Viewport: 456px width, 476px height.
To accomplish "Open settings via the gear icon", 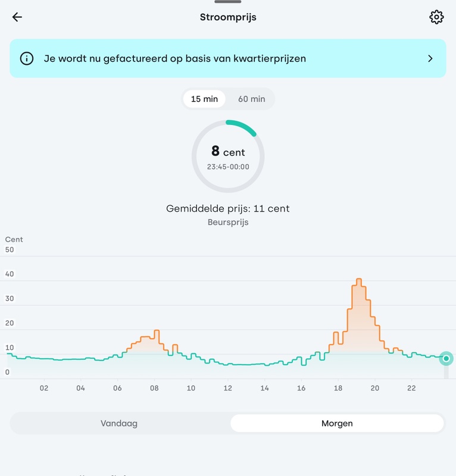I will (x=436, y=17).
